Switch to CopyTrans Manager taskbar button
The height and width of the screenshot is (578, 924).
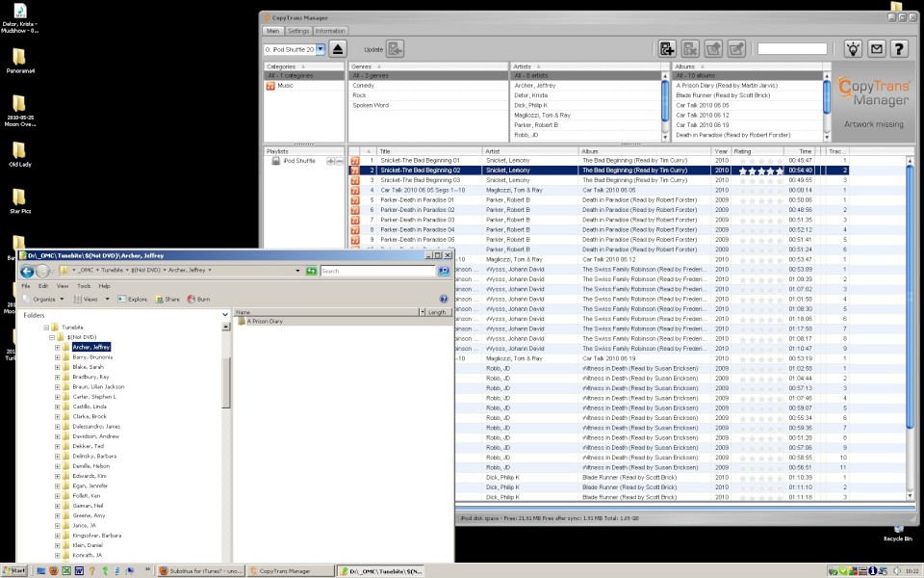point(290,571)
